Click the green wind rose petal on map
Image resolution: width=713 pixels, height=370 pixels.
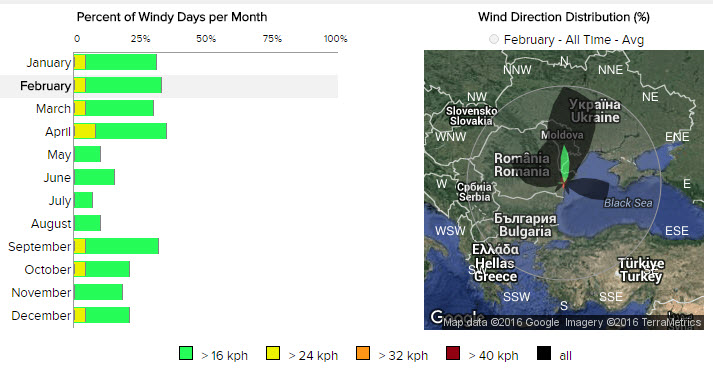click(565, 164)
